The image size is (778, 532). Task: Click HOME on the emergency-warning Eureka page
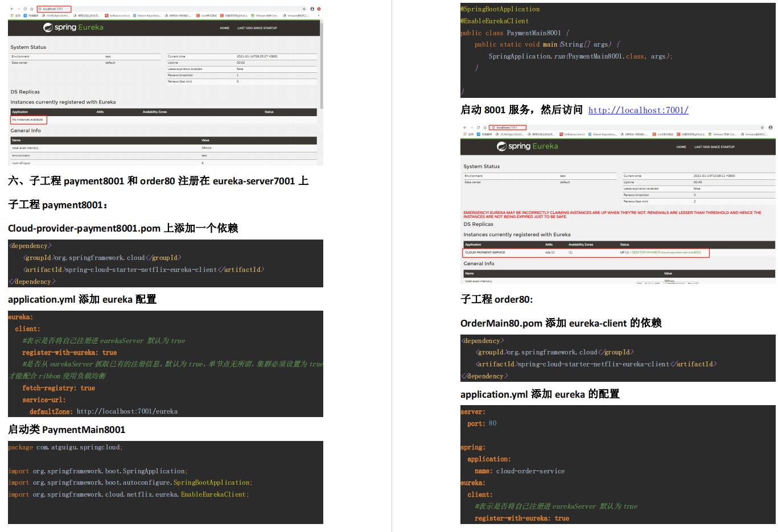[681, 147]
